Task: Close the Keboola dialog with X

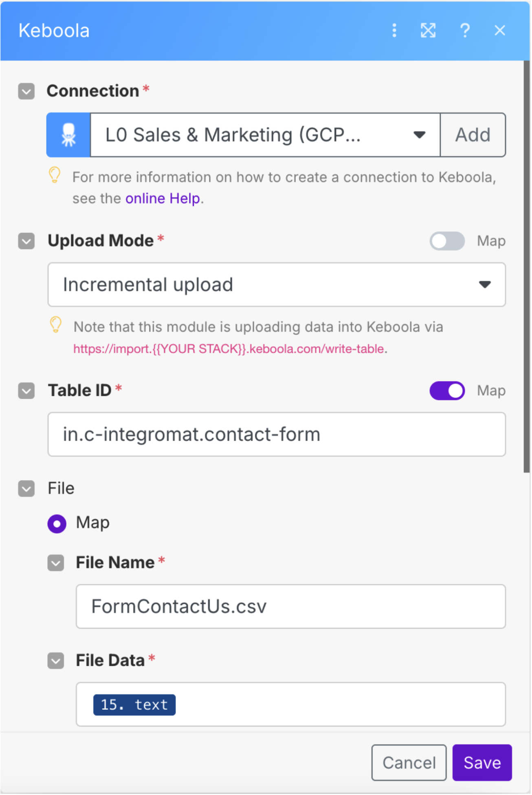Action: pos(500,31)
